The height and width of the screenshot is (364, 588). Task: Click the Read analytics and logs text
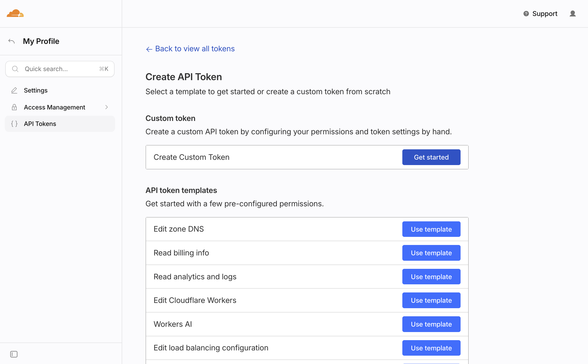195,277
